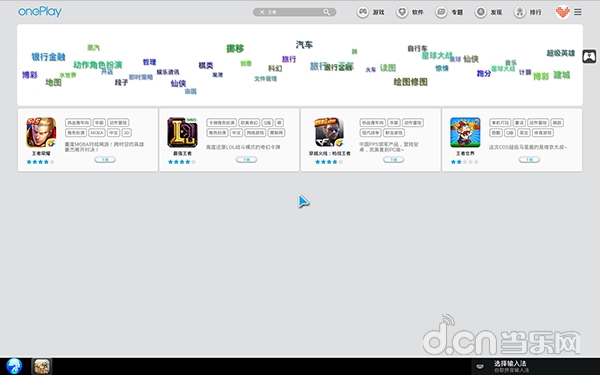Open the 发现 discover section
The image size is (600, 375).
pos(488,12)
